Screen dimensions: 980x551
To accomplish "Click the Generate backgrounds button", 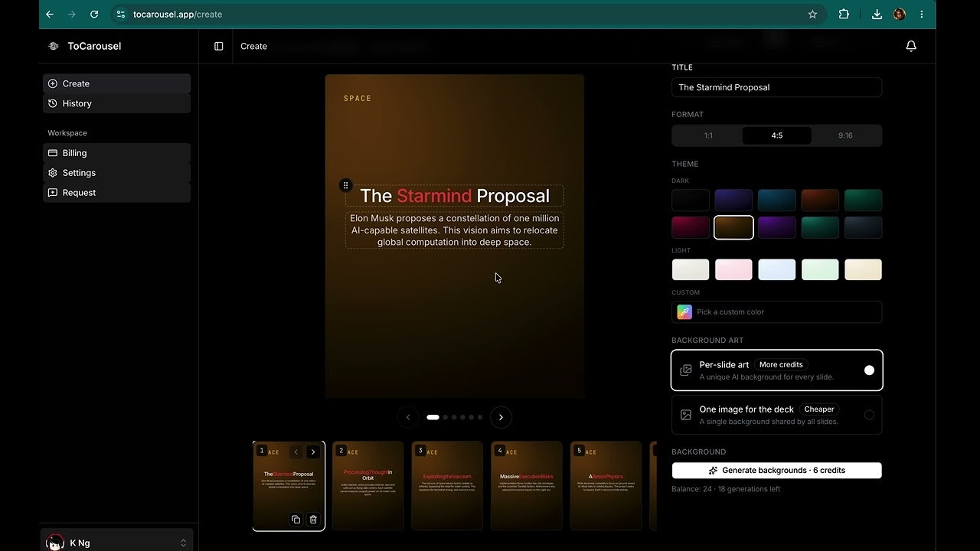I will pos(777,471).
